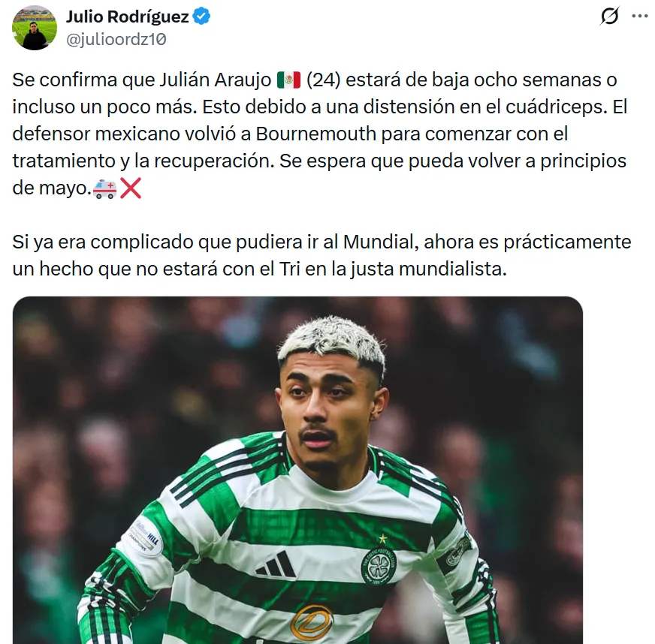
Task: Click the red cross mark emoji
Action: pyautogui.click(x=131, y=188)
